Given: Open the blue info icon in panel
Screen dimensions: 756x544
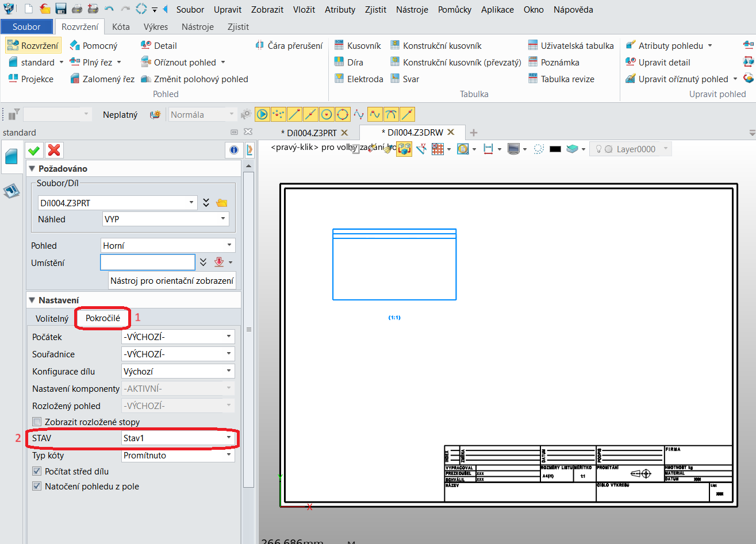Looking at the screenshot, I should point(234,150).
